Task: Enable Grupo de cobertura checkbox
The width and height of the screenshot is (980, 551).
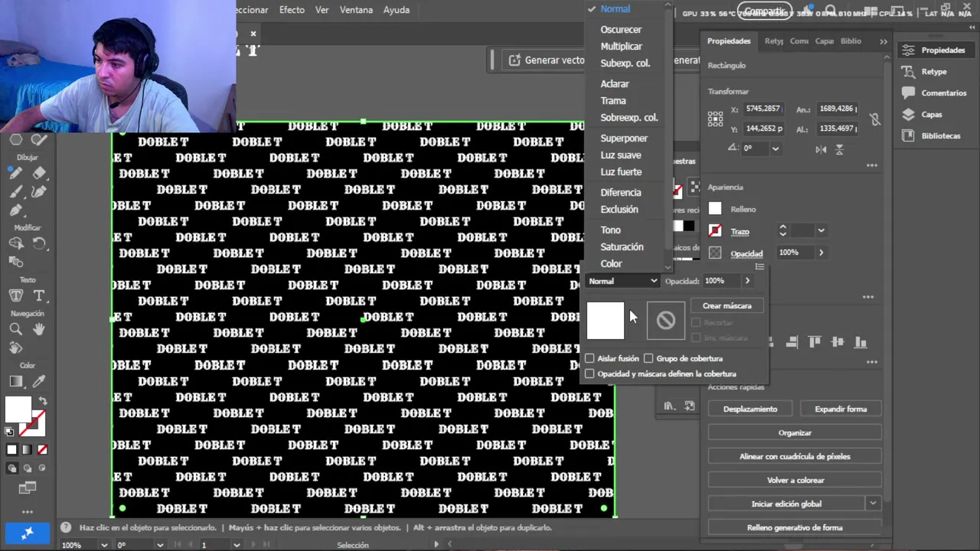Action: pos(648,358)
